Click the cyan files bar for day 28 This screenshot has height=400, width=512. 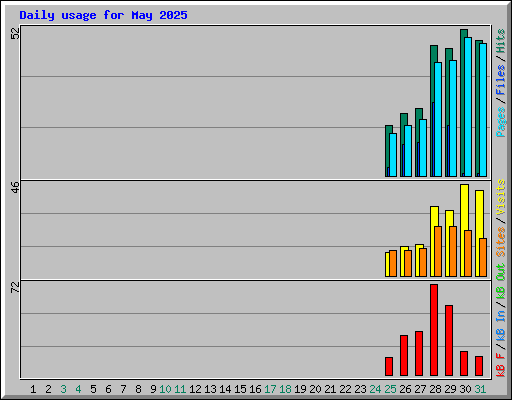point(438,119)
